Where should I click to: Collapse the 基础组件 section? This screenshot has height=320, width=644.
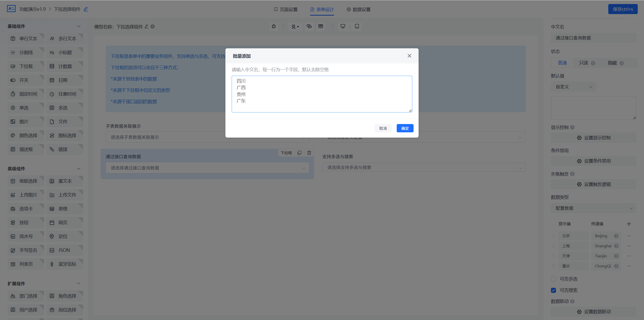click(x=78, y=26)
